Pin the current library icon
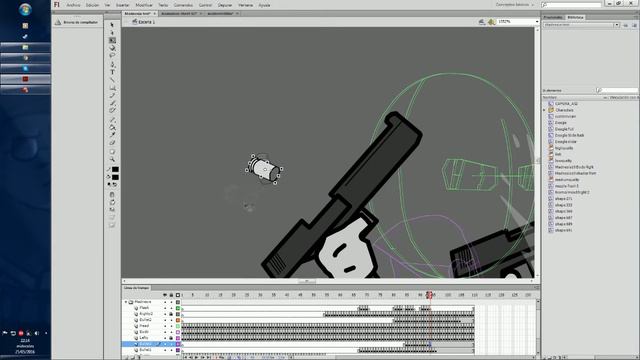This screenshot has width=640, height=360. pos(625,25)
